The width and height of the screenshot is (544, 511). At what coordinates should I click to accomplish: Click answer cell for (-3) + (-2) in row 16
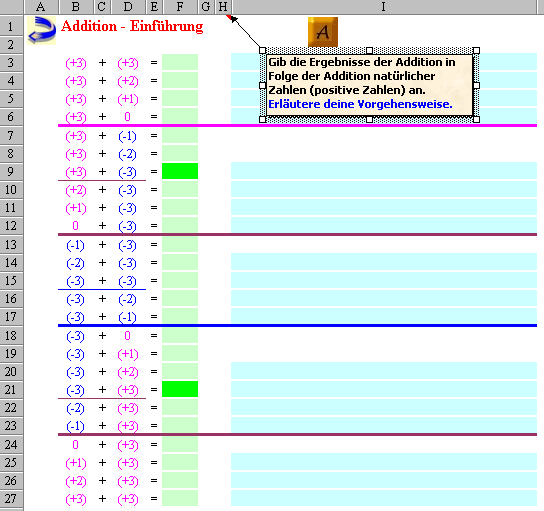click(x=180, y=298)
